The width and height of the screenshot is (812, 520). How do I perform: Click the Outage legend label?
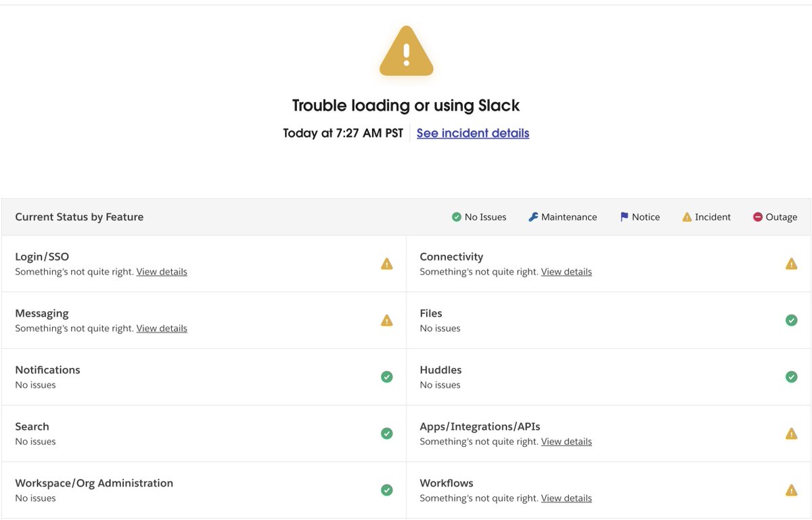click(782, 217)
